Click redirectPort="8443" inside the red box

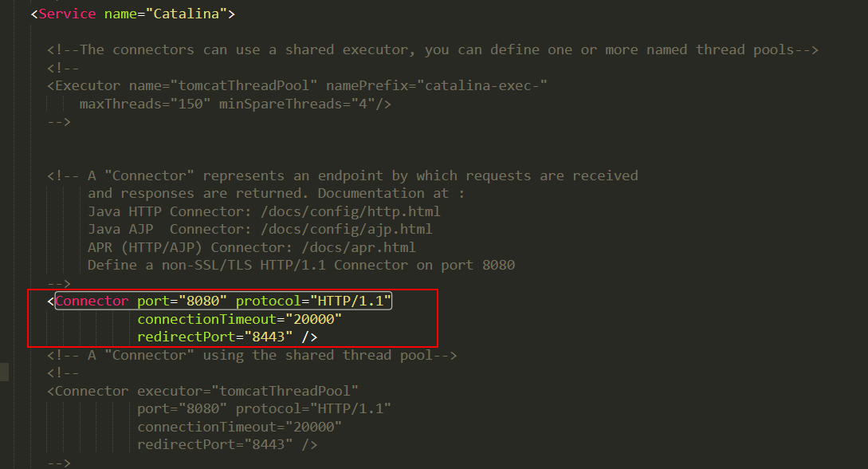click(x=214, y=337)
